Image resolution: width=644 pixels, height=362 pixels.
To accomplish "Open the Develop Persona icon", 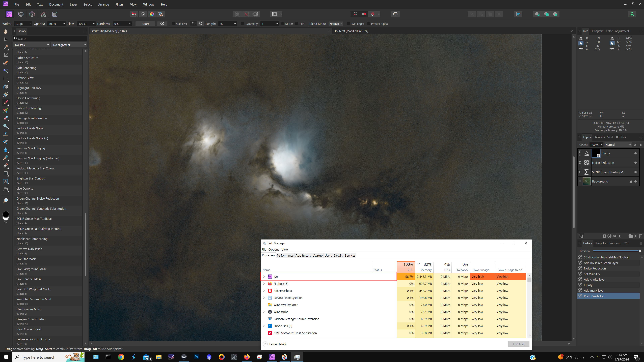I will tap(32, 14).
